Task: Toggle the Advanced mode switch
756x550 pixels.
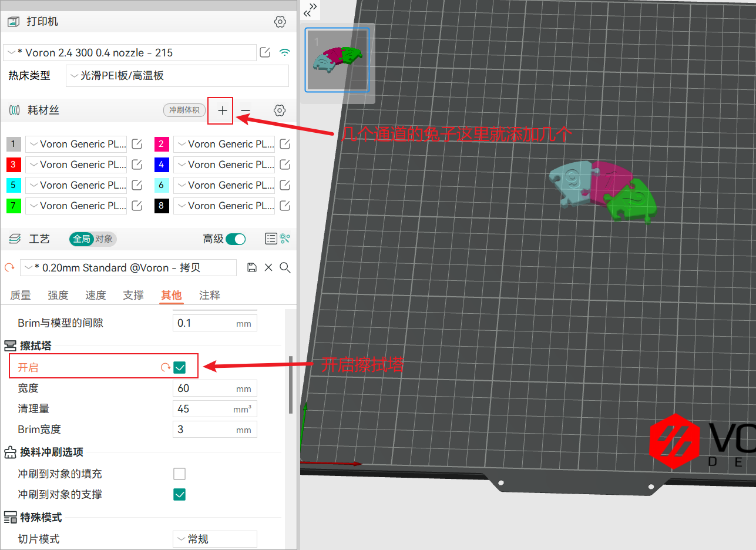Action: tap(236, 239)
